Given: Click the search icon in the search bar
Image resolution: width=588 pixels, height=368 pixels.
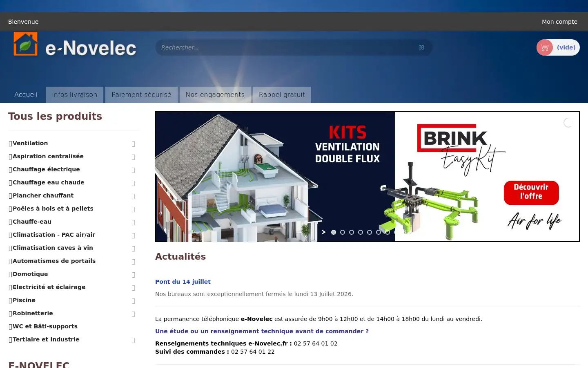Looking at the screenshot, I should 421,47.
